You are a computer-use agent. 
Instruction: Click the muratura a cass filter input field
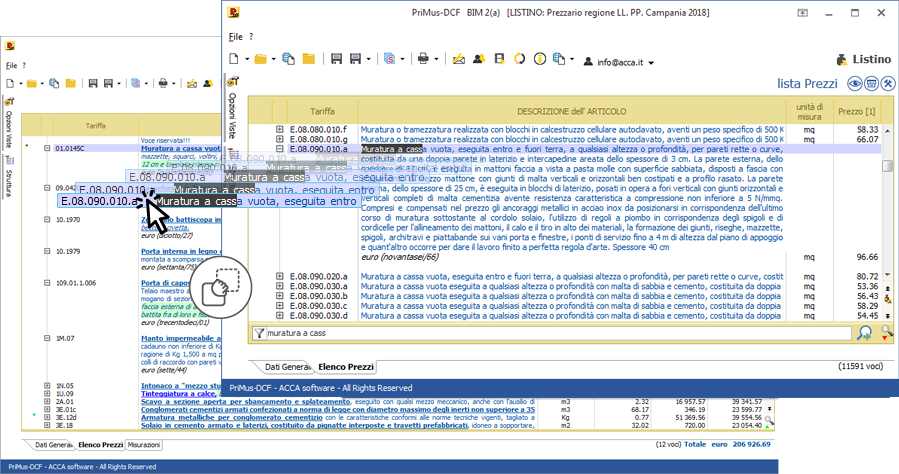pyautogui.click(x=558, y=333)
